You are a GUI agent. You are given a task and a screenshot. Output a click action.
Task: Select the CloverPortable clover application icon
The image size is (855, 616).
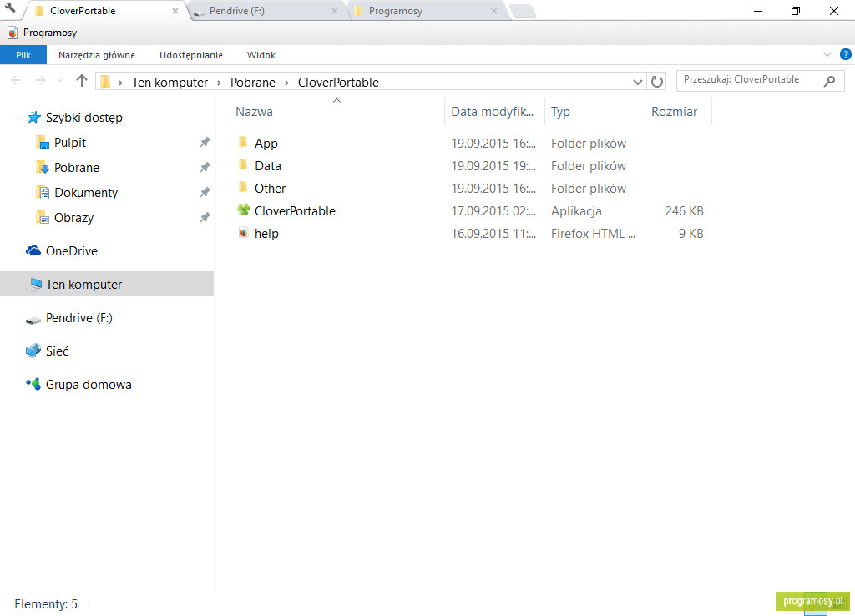point(243,210)
